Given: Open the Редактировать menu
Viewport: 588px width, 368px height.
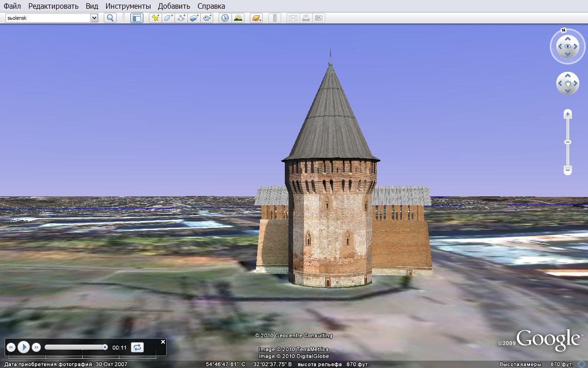Looking at the screenshot, I should point(53,6).
